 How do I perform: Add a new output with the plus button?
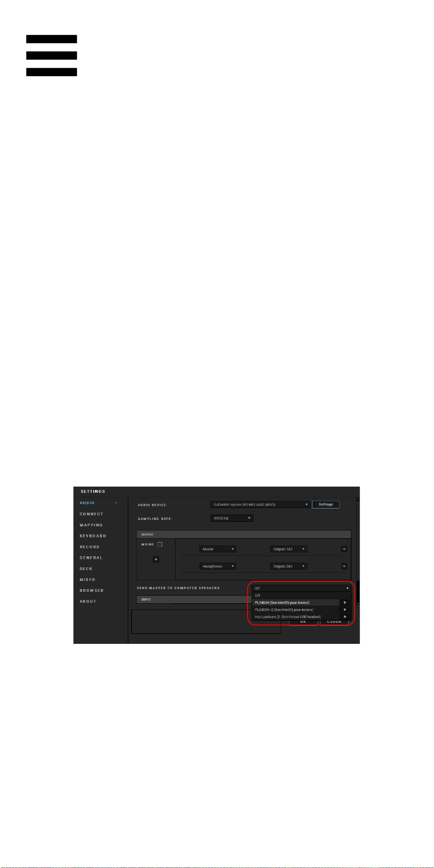(x=156, y=559)
